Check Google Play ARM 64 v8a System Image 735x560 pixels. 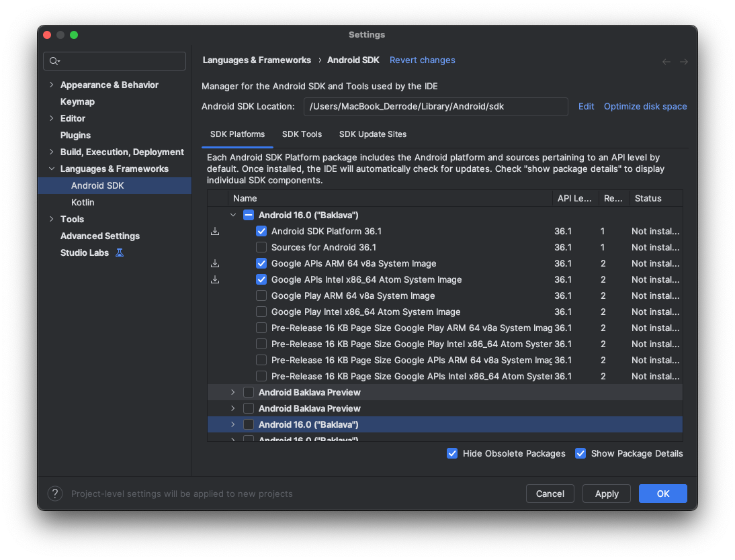[x=261, y=295]
